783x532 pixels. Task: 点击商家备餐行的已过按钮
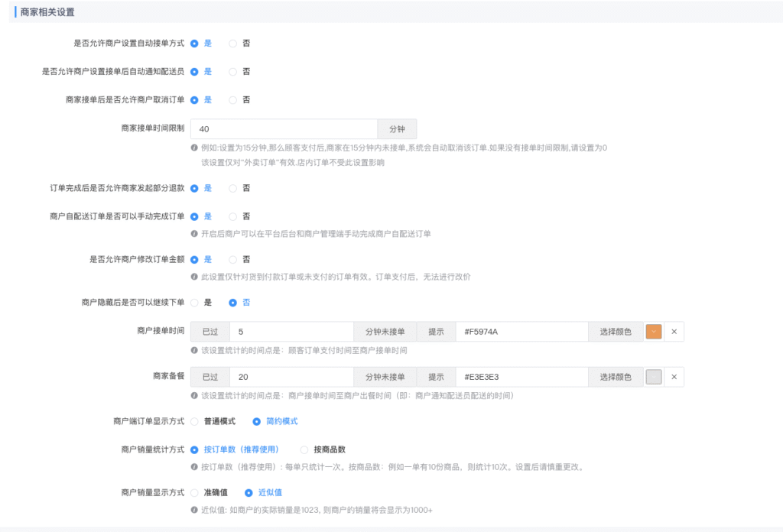[x=210, y=377]
